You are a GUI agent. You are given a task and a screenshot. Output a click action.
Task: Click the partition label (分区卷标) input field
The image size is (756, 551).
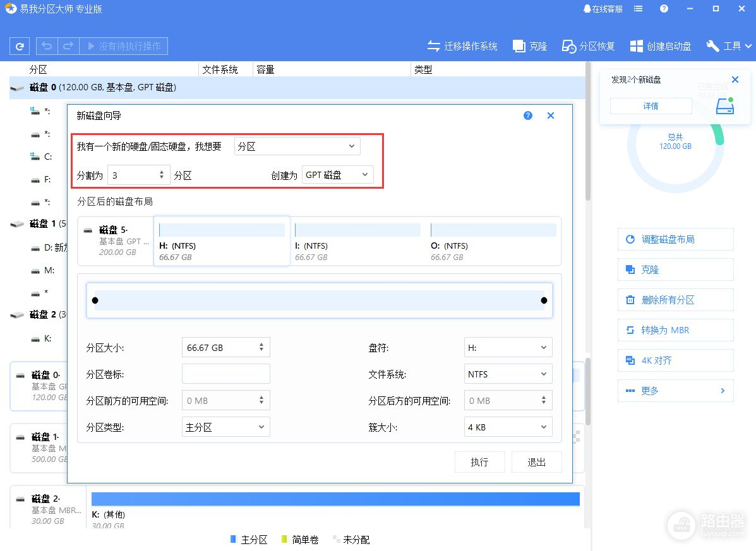pyautogui.click(x=225, y=374)
